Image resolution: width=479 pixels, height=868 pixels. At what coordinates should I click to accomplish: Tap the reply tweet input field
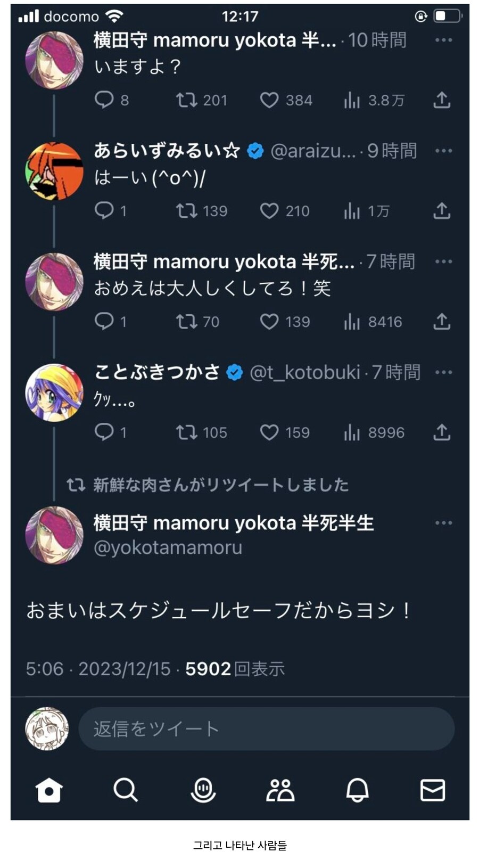[x=266, y=728]
